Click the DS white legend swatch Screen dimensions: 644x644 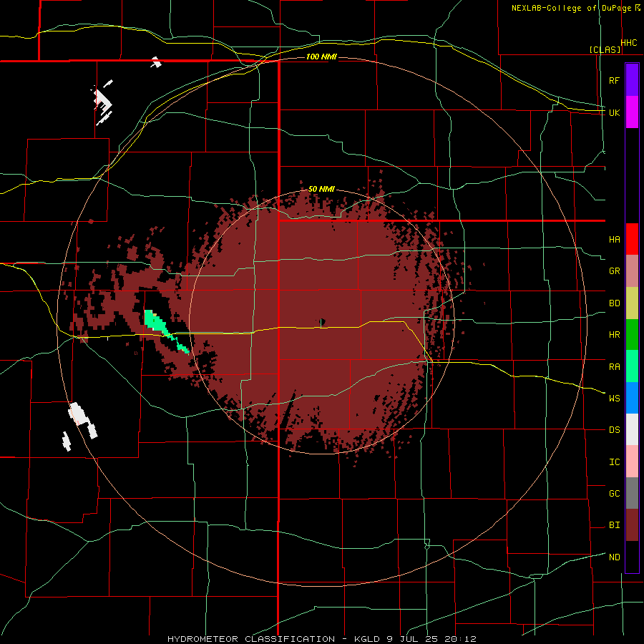tap(632, 429)
